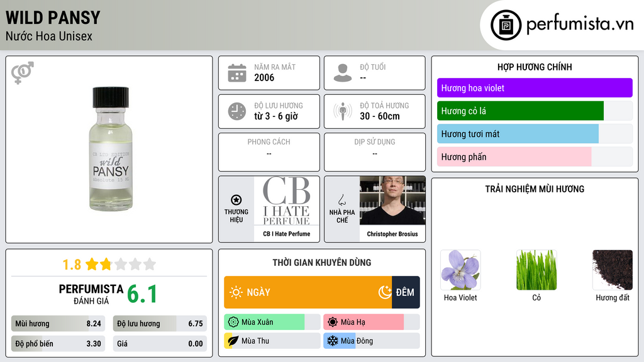This screenshot has width=644, height=362.
Task: Click the từ 3 - 6 giờ longevity value
Action: pyautogui.click(x=276, y=116)
